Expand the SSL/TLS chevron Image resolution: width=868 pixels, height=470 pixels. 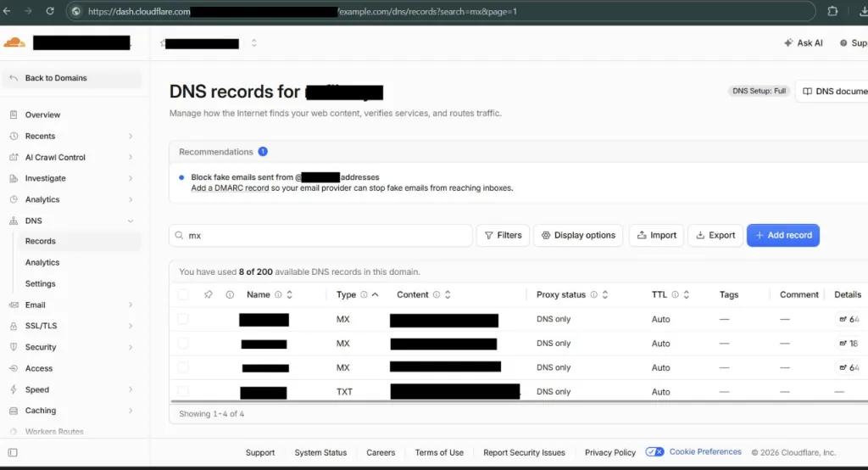pos(131,326)
